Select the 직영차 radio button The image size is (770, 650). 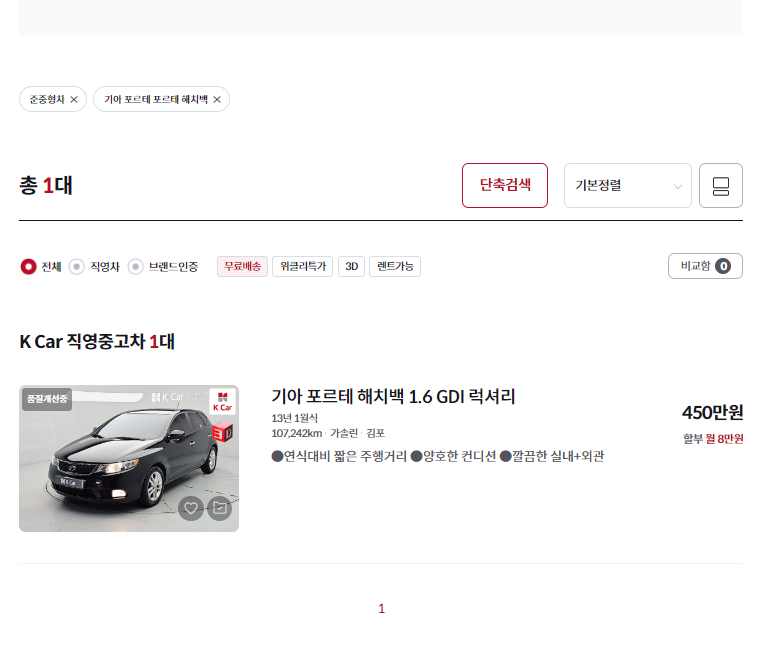click(77, 267)
